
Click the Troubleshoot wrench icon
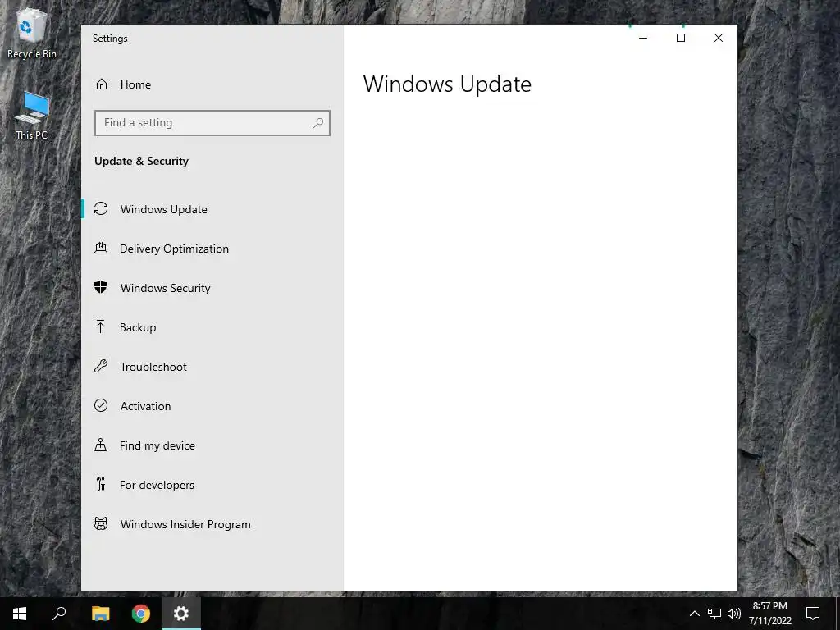coord(101,367)
